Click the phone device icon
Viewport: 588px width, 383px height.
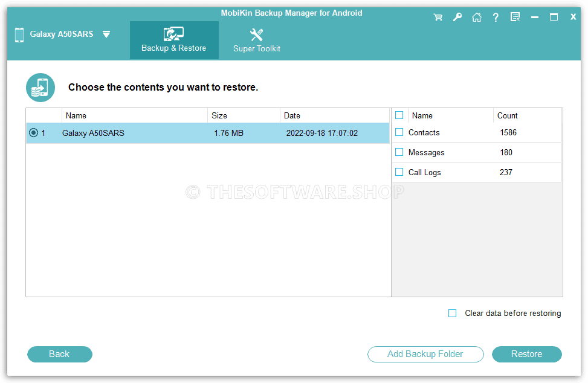click(19, 35)
